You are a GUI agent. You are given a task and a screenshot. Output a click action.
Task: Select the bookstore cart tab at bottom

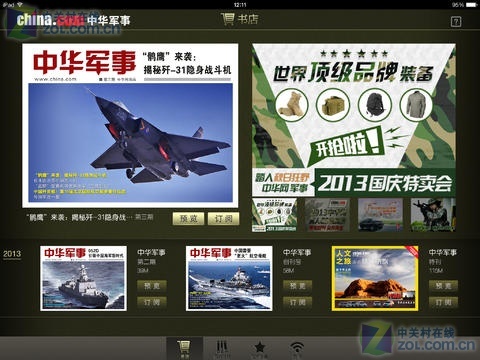pyautogui.click(x=184, y=349)
